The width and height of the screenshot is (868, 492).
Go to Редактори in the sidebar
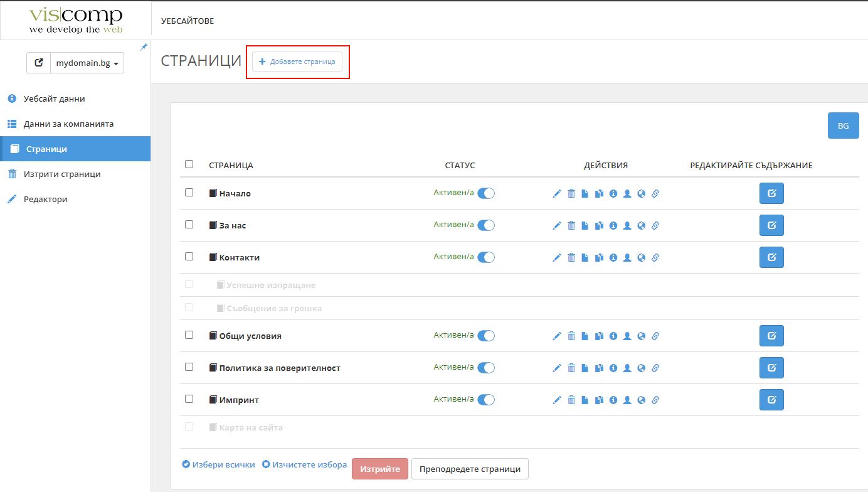pyautogui.click(x=45, y=199)
